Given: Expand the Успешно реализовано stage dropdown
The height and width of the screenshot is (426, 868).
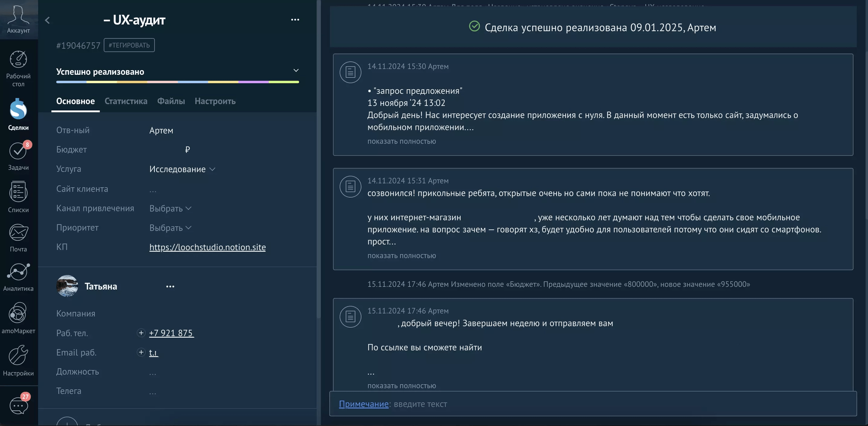Looking at the screenshot, I should coord(296,71).
